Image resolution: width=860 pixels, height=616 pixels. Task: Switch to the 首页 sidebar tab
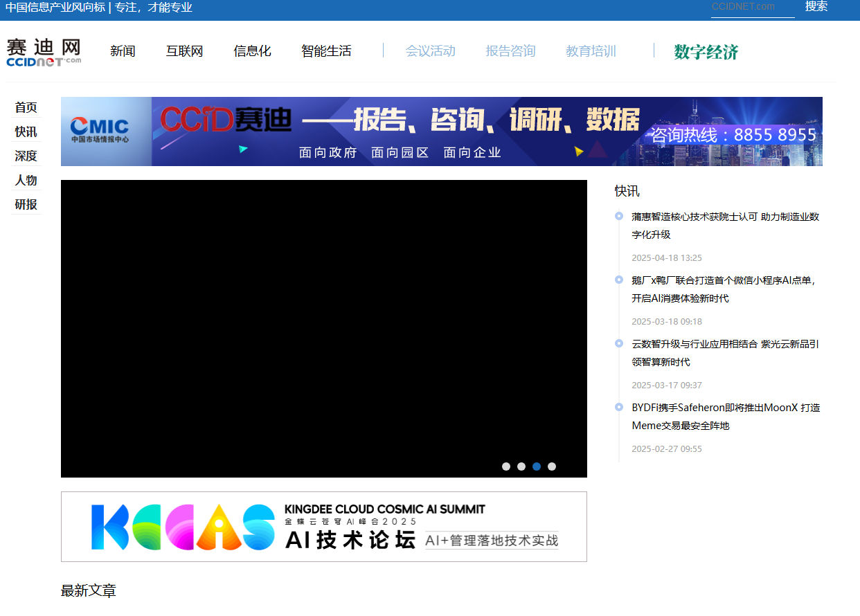pyautogui.click(x=26, y=107)
